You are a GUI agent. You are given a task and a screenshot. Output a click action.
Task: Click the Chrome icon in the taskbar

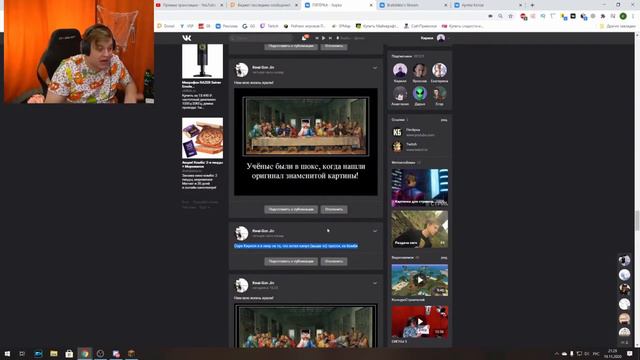(84, 353)
